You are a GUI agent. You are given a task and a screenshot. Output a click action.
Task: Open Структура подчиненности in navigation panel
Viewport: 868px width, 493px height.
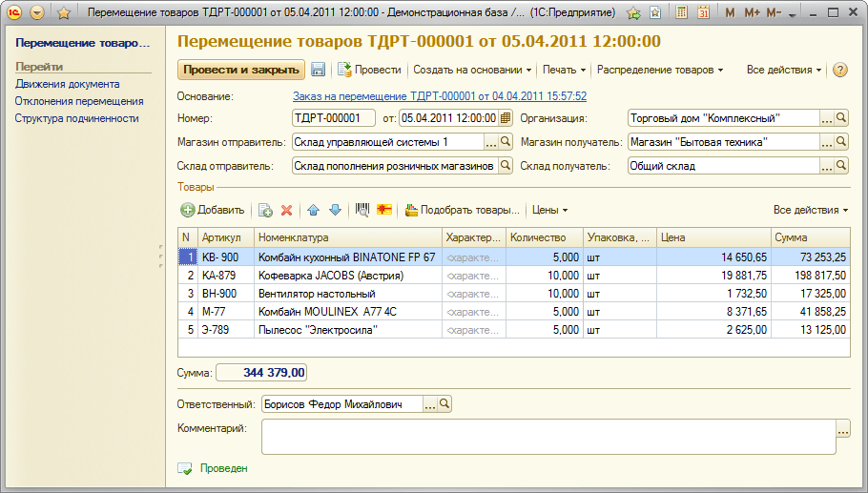[76, 118]
